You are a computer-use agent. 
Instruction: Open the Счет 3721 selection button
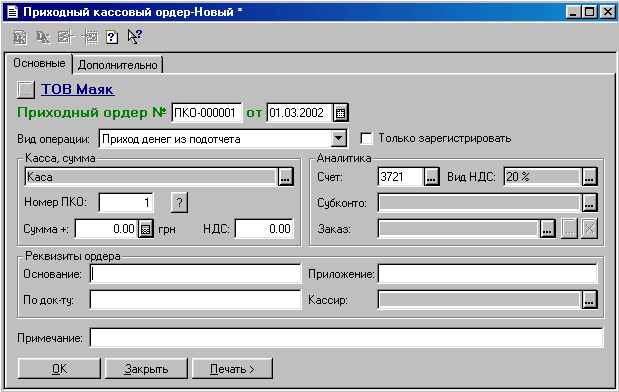[x=431, y=177]
